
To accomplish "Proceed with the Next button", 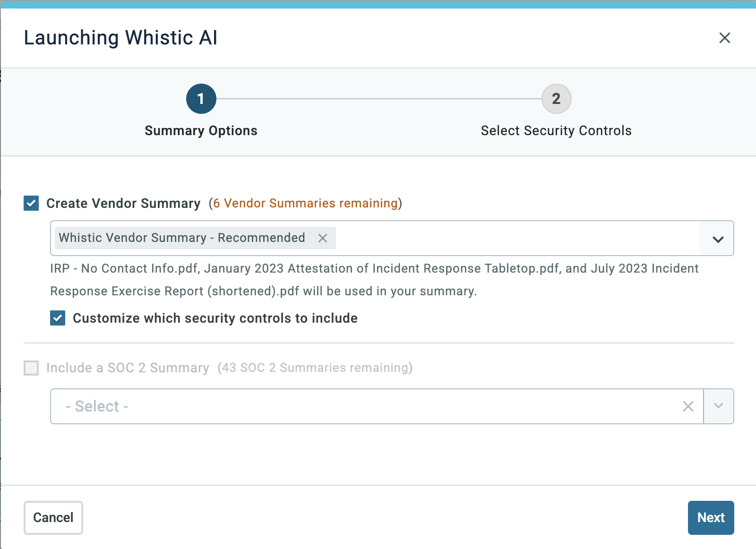I will 711,518.
